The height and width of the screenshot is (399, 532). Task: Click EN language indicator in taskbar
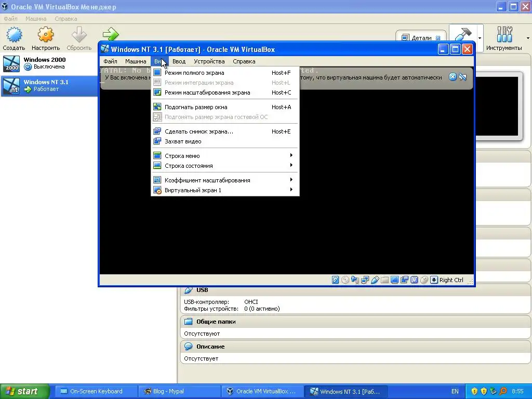point(455,391)
